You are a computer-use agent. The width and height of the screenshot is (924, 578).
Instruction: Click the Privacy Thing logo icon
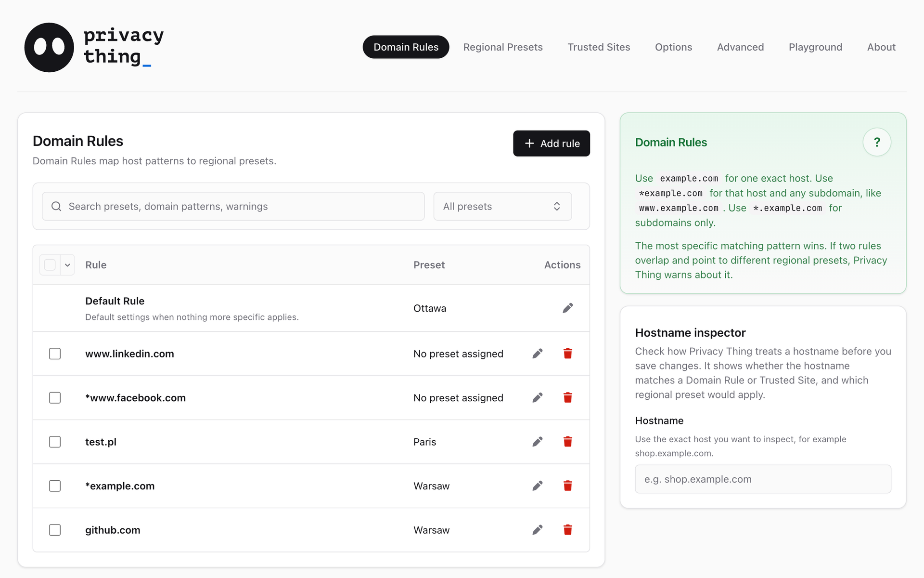click(49, 47)
